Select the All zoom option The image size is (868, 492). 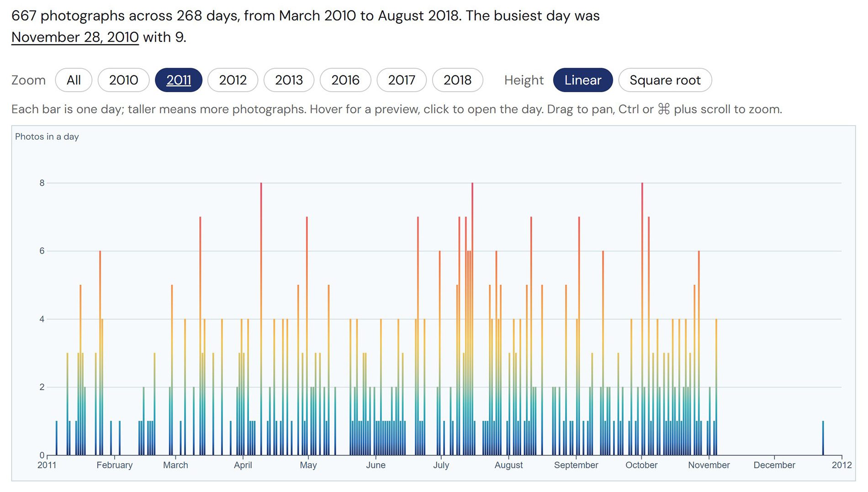point(74,80)
